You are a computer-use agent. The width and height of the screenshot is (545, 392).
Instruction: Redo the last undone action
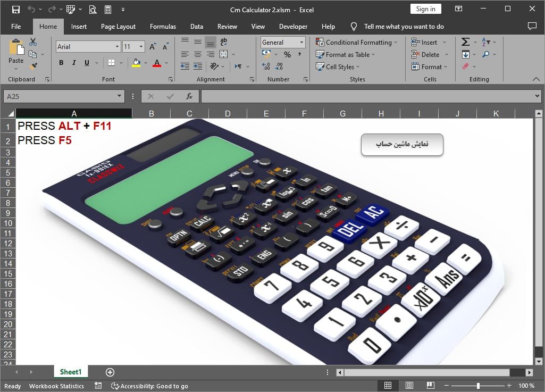(52, 10)
